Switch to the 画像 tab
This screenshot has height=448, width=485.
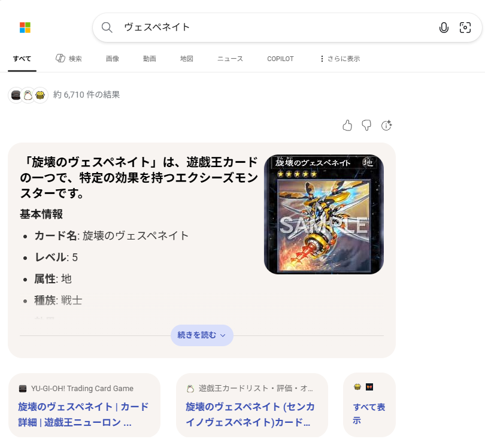tap(113, 59)
